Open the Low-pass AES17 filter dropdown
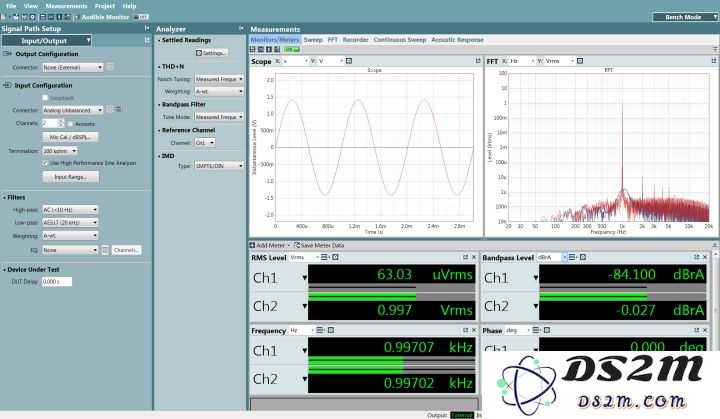This screenshot has height=419, width=720. click(70, 222)
